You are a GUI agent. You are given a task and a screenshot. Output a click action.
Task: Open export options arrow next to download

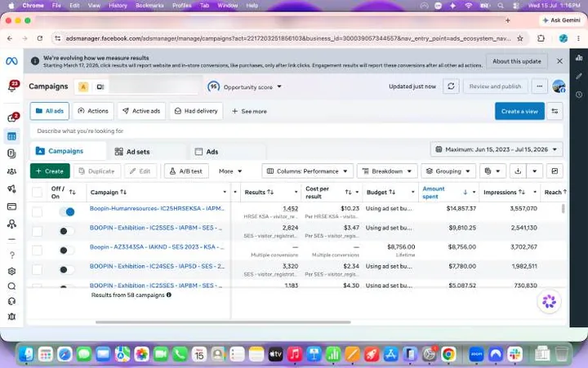534,171
